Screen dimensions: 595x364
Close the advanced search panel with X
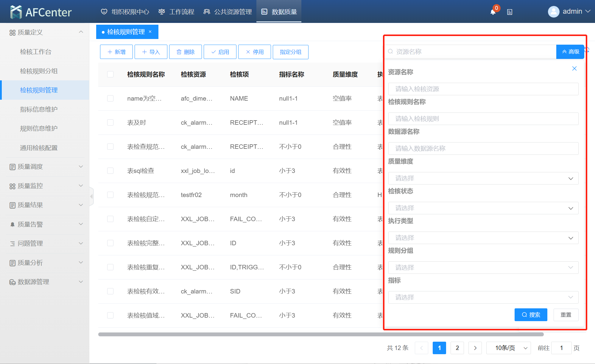pyautogui.click(x=574, y=68)
